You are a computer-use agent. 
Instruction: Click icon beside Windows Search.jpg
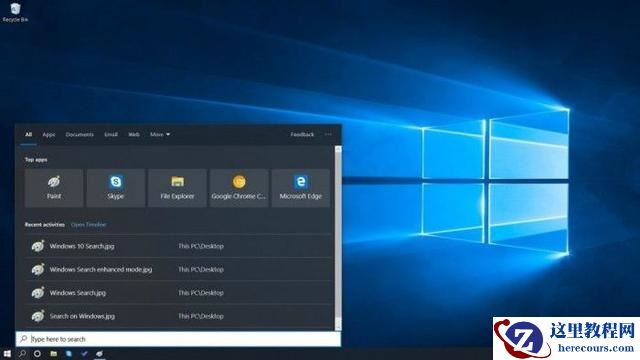pyautogui.click(x=38, y=292)
